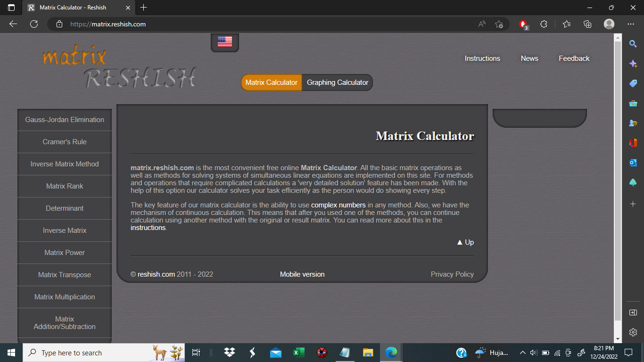This screenshot has height=362, width=644.
Task: Open Discover sparkle icon in Edge sidebar
Action: (x=633, y=64)
